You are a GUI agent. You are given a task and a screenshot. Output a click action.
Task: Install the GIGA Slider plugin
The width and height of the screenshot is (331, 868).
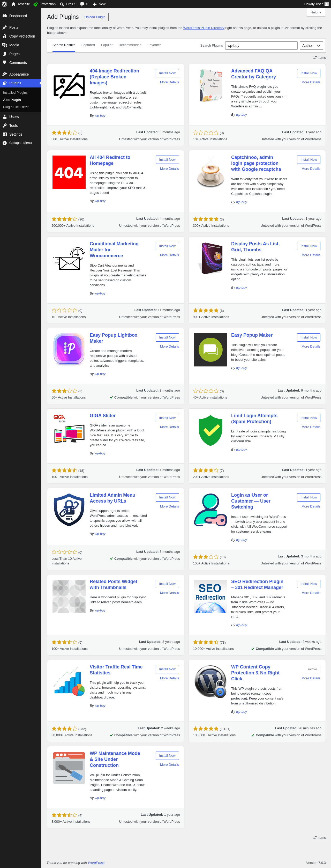(x=167, y=418)
